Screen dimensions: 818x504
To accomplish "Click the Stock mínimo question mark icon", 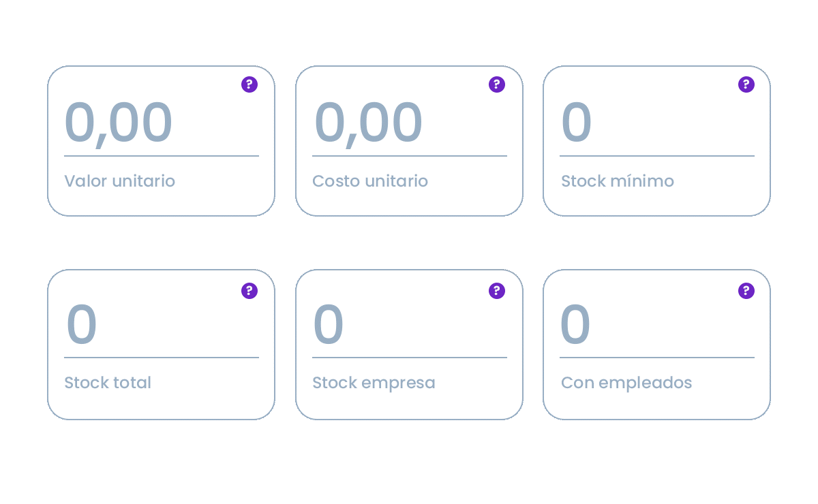I will coord(746,84).
